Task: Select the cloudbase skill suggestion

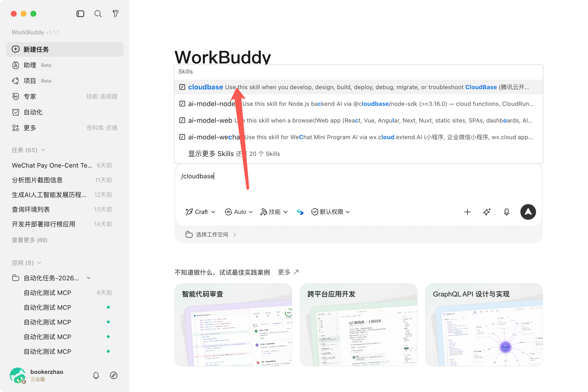Action: click(358, 87)
